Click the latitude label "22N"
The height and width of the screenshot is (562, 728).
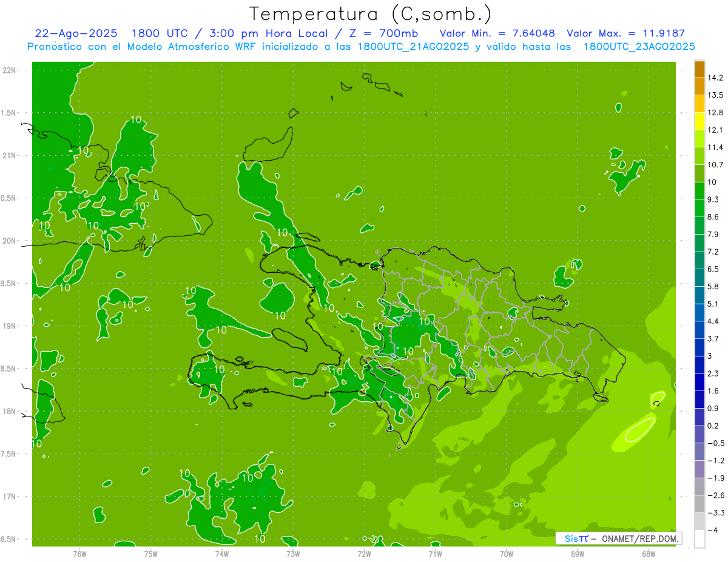[8, 70]
